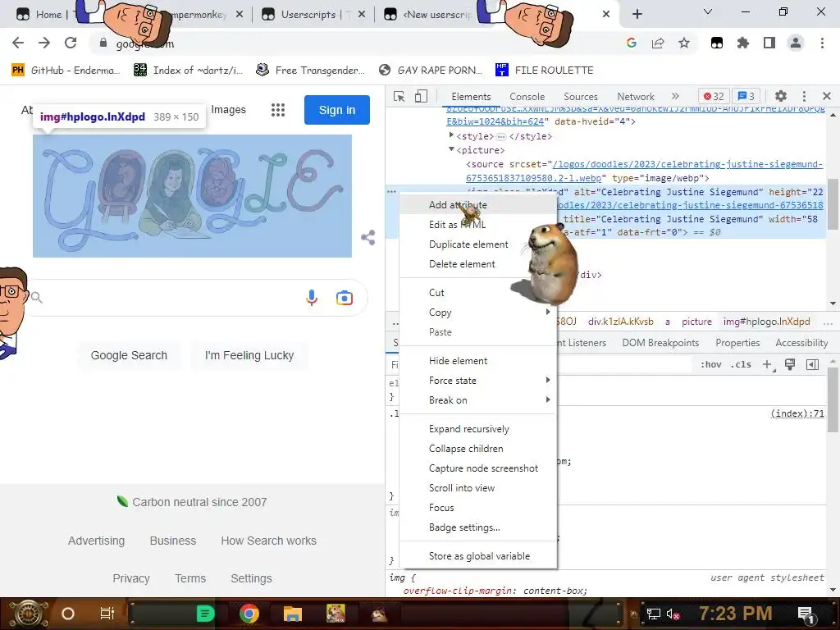This screenshot has width=840, height=630.
Task: Select Hide element
Action: tap(478, 361)
